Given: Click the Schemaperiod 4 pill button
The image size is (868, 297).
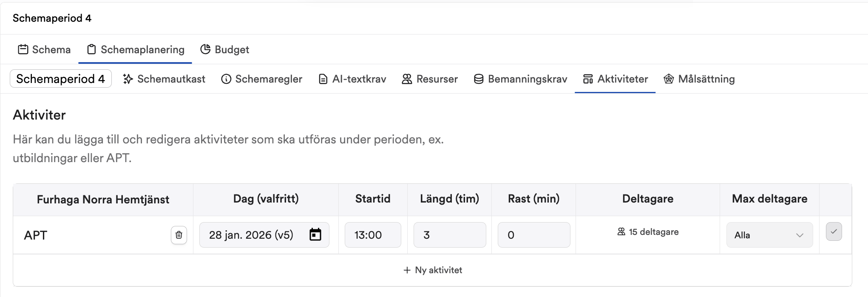Looking at the screenshot, I should 61,79.
